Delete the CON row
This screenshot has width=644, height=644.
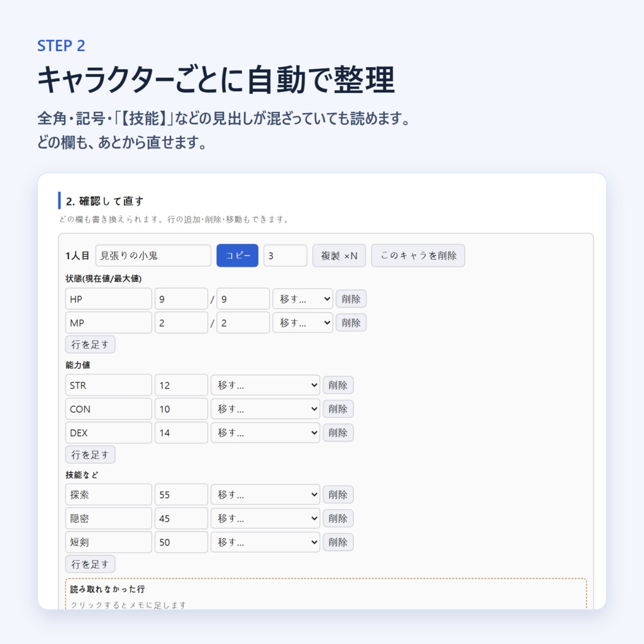pyautogui.click(x=338, y=409)
